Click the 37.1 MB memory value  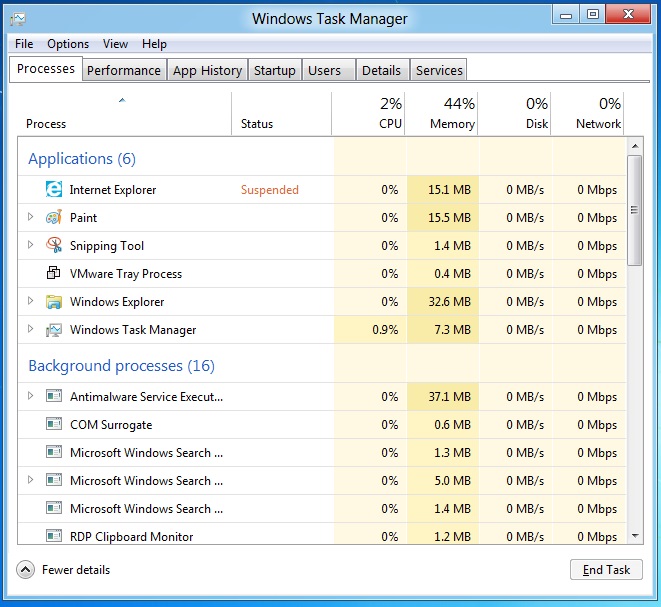pos(449,397)
